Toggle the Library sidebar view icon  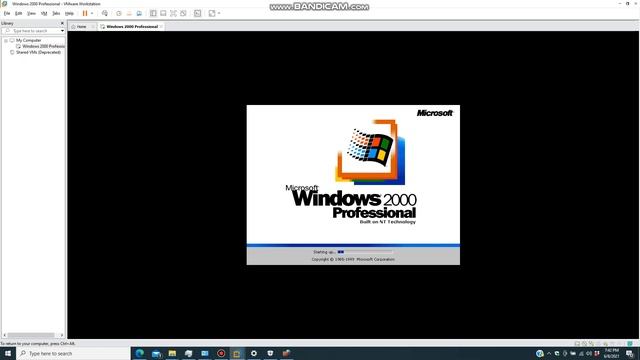153,13
